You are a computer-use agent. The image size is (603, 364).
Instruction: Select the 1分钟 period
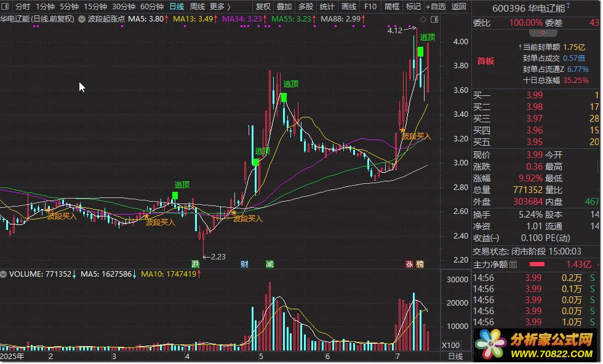pos(45,7)
